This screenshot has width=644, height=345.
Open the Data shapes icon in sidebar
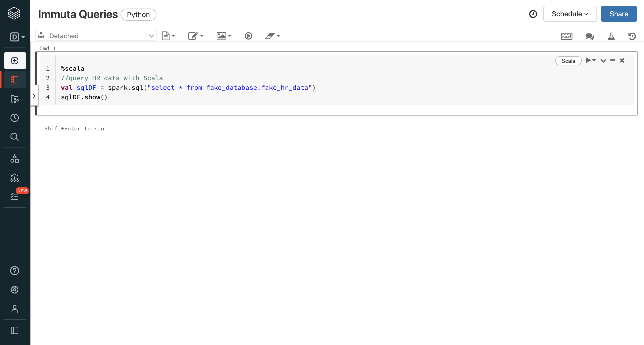click(15, 159)
